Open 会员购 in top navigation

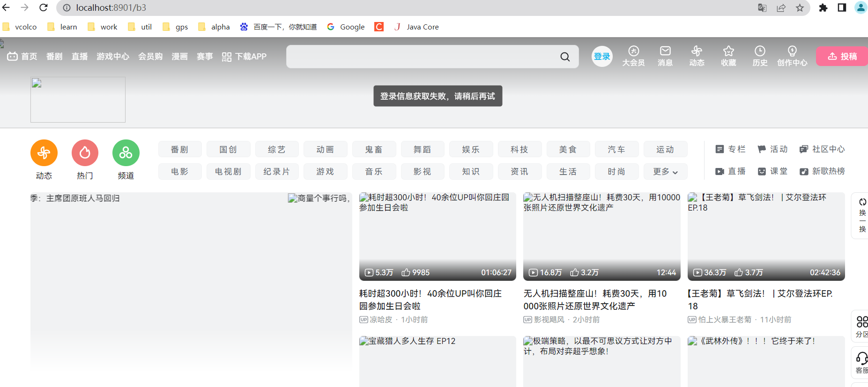click(150, 56)
